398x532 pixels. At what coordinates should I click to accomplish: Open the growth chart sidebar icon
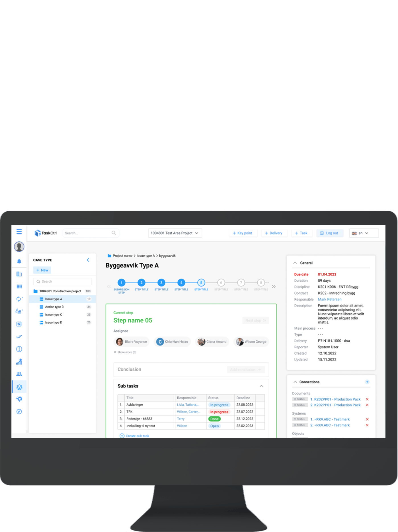[19, 362]
